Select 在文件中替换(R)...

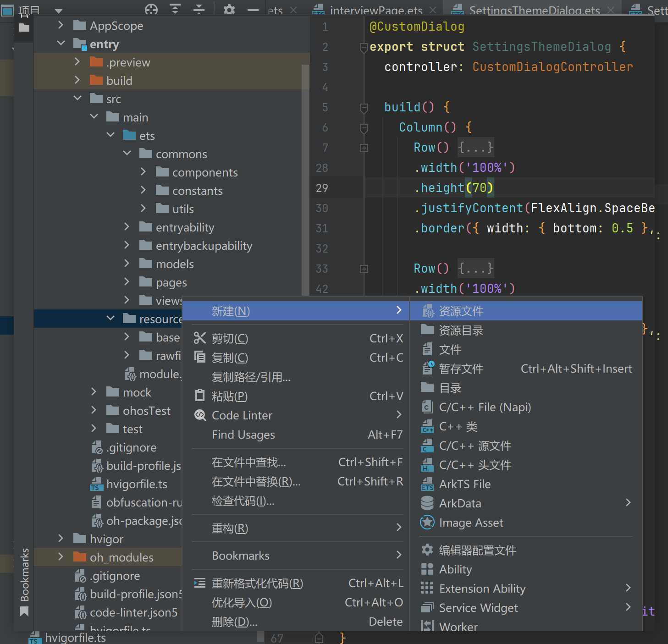pos(296,481)
